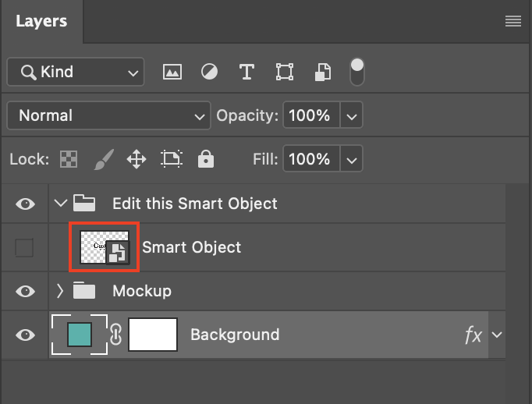Click the Background layer teal color swatch
Viewport: 532px width, 404px height.
[x=80, y=335]
